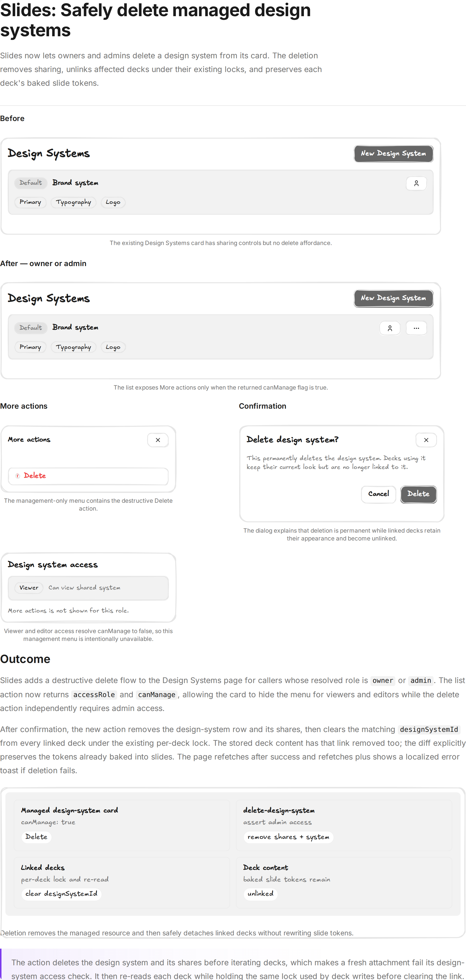Click 'assert admin access' text
The height and width of the screenshot is (980, 466).
277,822
